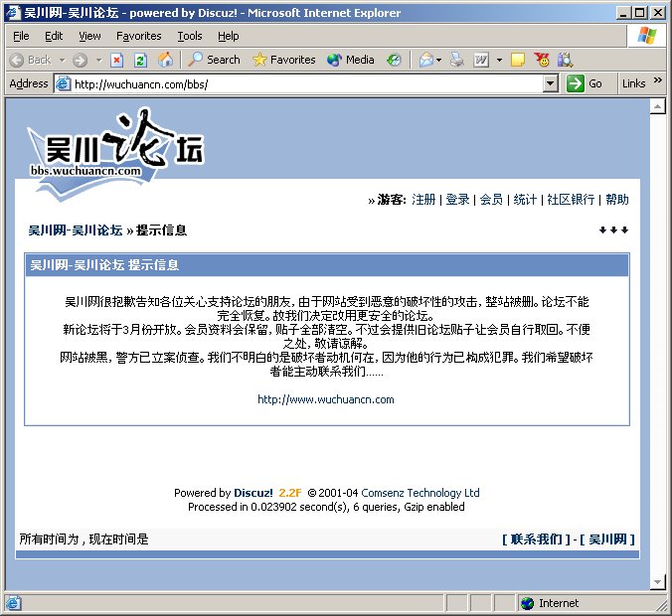Open the Tools menu

tap(189, 36)
